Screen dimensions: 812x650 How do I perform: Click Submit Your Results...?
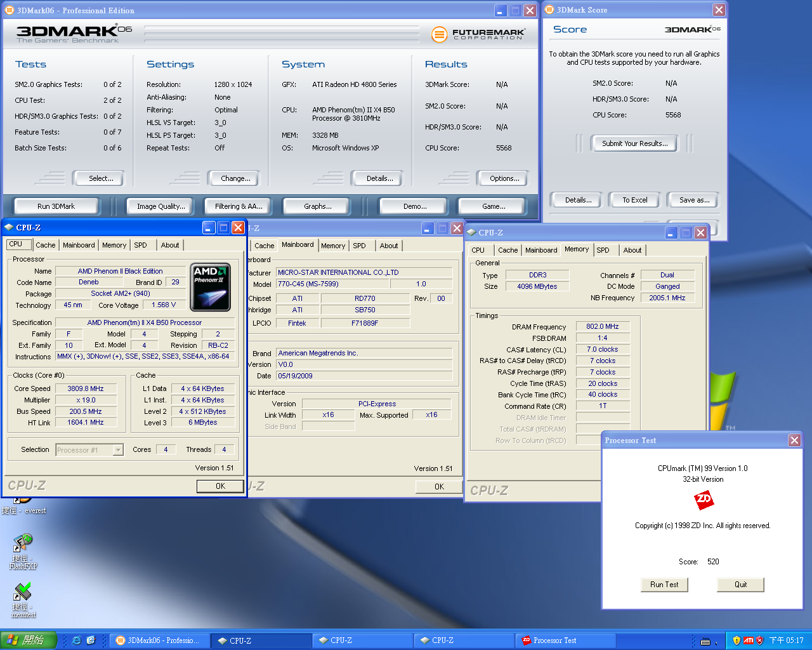pos(634,143)
